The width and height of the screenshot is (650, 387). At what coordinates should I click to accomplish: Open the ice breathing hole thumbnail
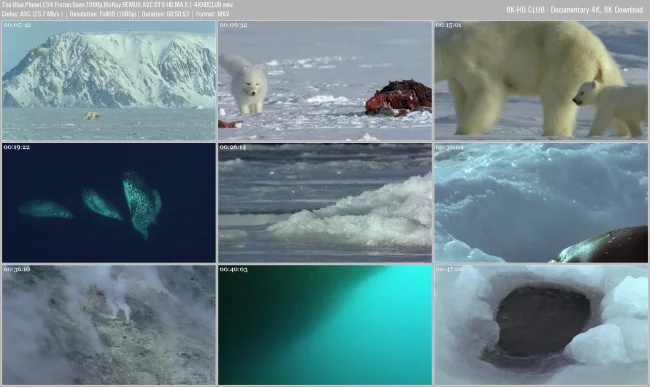541,325
